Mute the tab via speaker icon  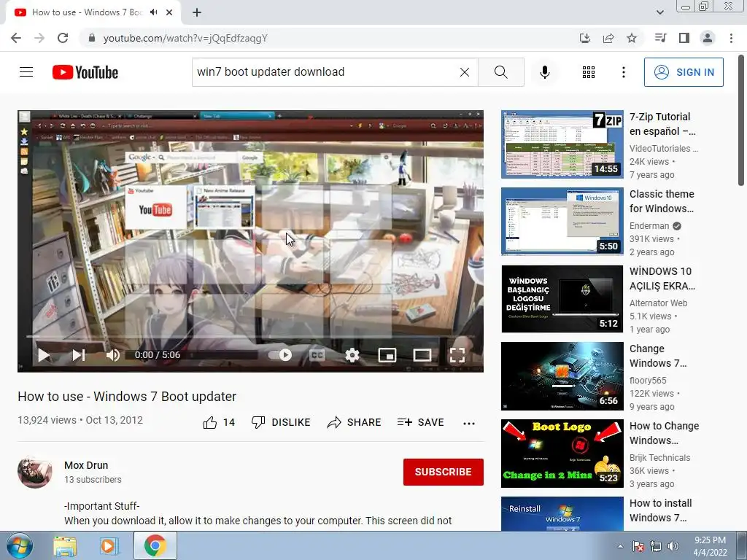[153, 12]
